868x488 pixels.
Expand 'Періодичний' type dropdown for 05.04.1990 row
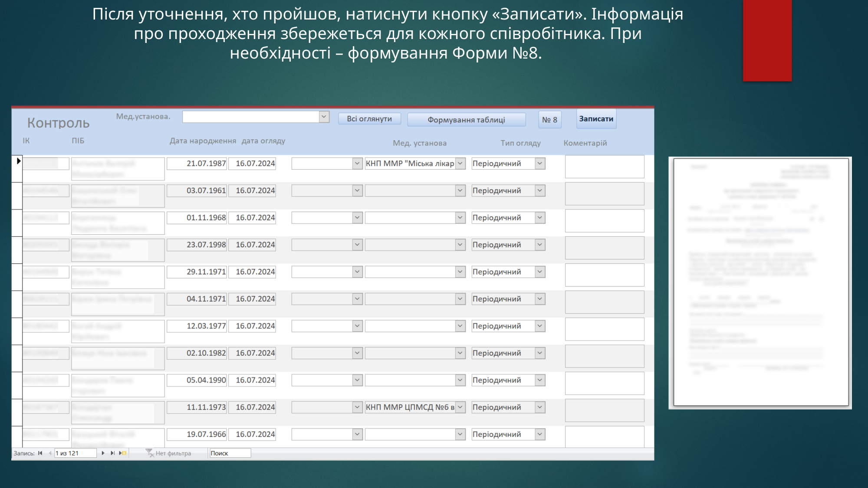[x=540, y=380]
